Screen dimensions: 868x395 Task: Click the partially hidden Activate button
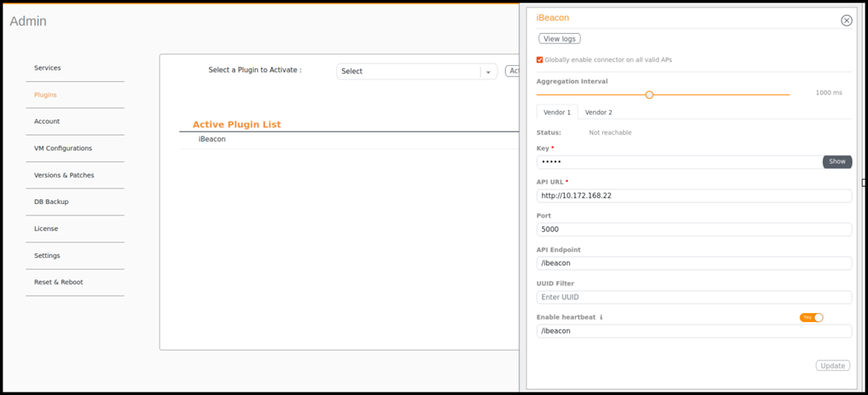(x=513, y=71)
